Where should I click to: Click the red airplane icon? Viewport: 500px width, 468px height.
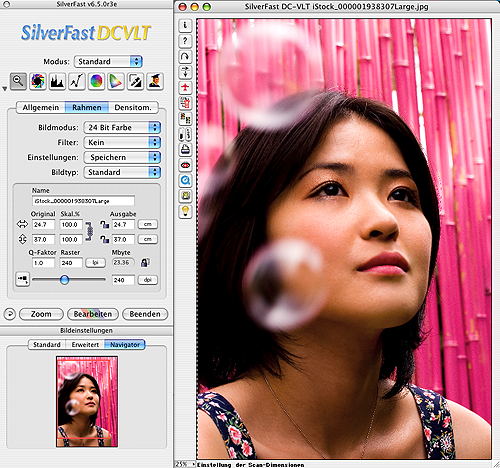185,87
